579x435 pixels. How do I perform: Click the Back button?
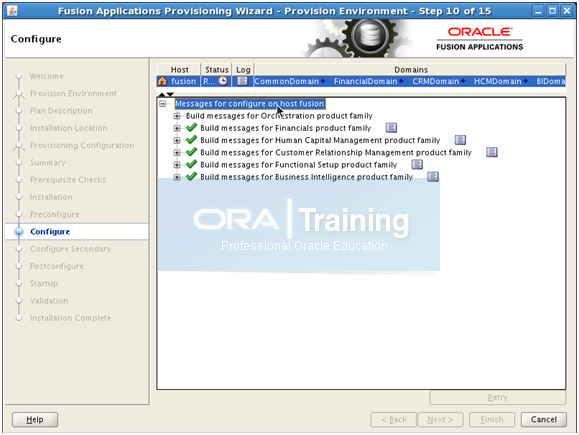click(394, 419)
